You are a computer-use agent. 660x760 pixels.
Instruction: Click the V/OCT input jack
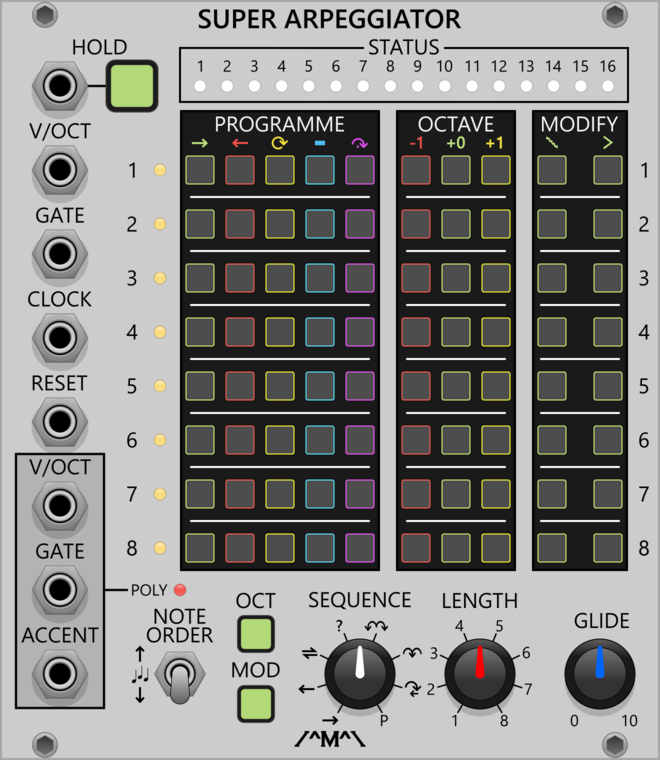point(60,170)
